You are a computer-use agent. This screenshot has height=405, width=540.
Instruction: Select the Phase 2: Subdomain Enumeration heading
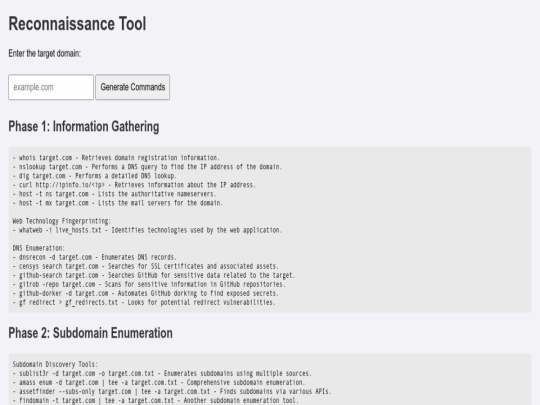pos(90,333)
